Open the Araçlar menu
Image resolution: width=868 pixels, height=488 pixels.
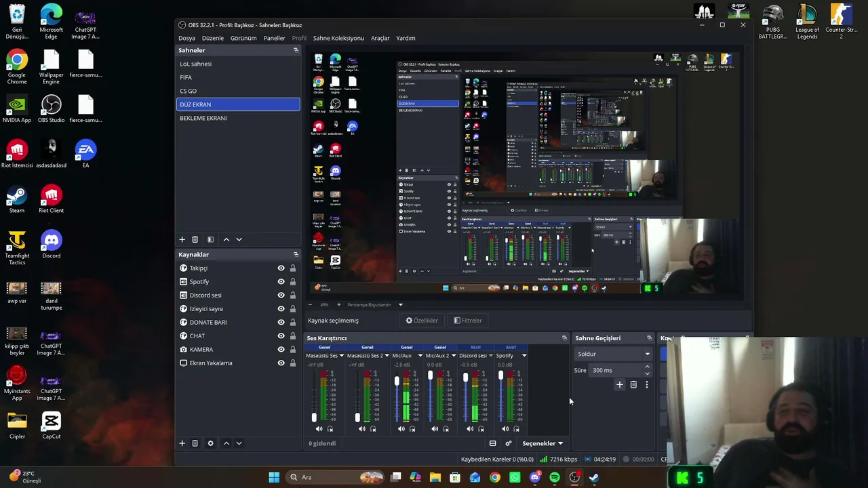pos(380,38)
